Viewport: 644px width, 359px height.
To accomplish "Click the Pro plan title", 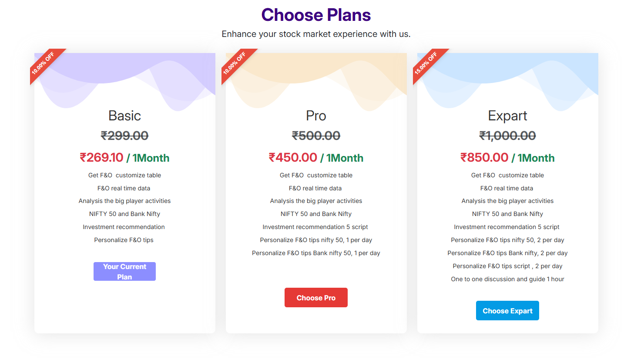I will click(x=316, y=116).
